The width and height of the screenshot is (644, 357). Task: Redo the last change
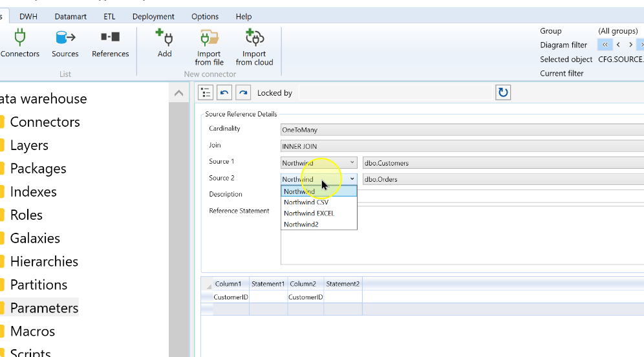tap(243, 92)
